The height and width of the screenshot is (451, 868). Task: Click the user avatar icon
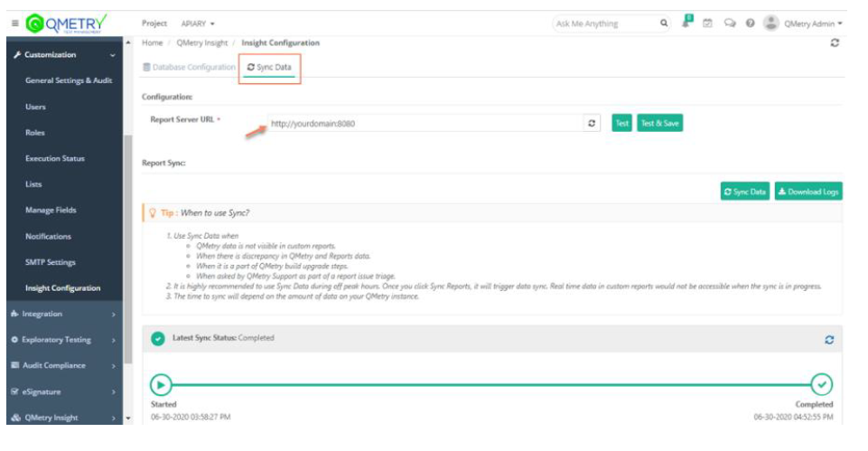(x=770, y=23)
